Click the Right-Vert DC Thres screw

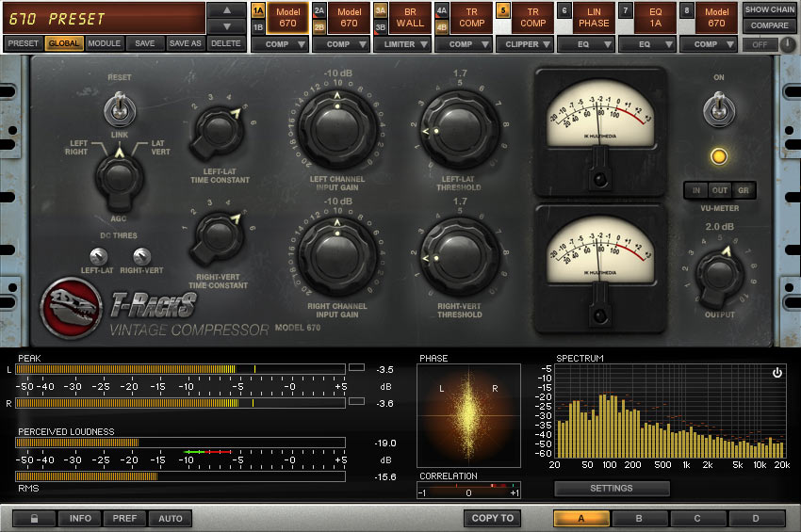141,256
